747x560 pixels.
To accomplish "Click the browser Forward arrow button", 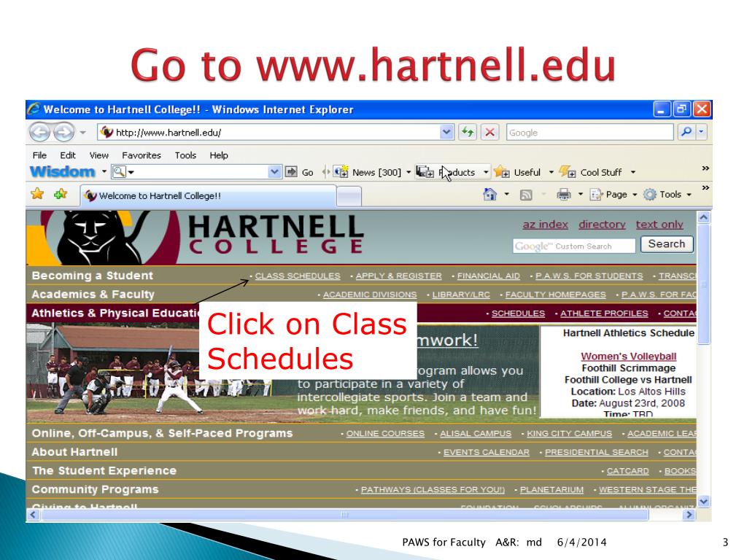I will (63, 132).
